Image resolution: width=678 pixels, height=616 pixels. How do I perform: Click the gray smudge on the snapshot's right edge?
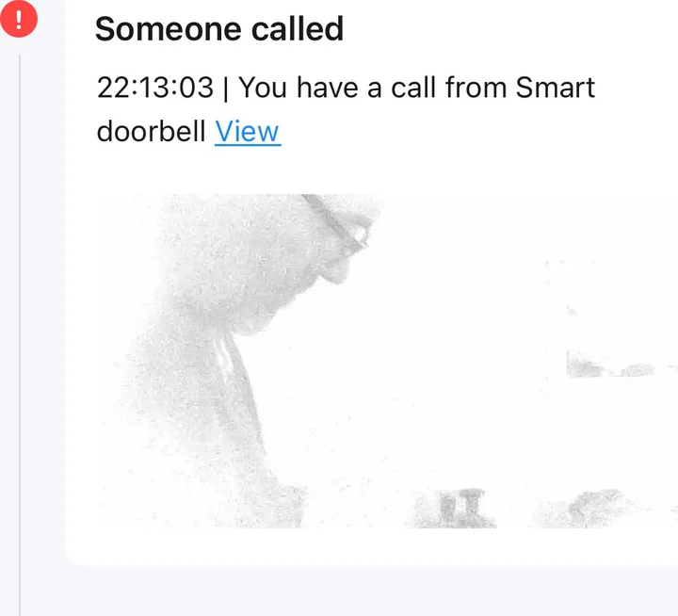tap(603, 365)
